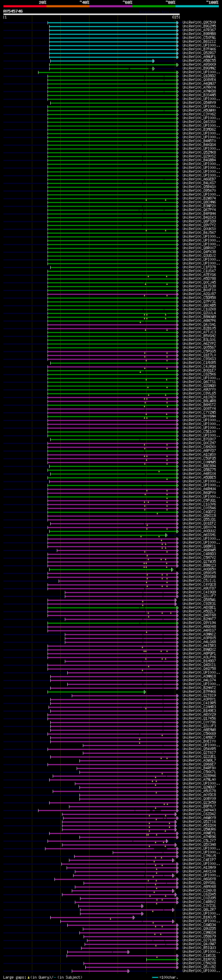
Task: Select hit label UniRef100_Q6CTS1
Action: 199,382
